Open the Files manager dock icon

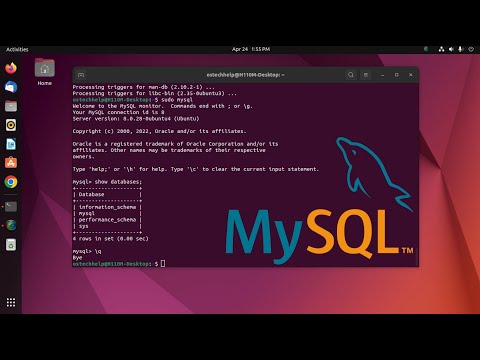[11, 106]
